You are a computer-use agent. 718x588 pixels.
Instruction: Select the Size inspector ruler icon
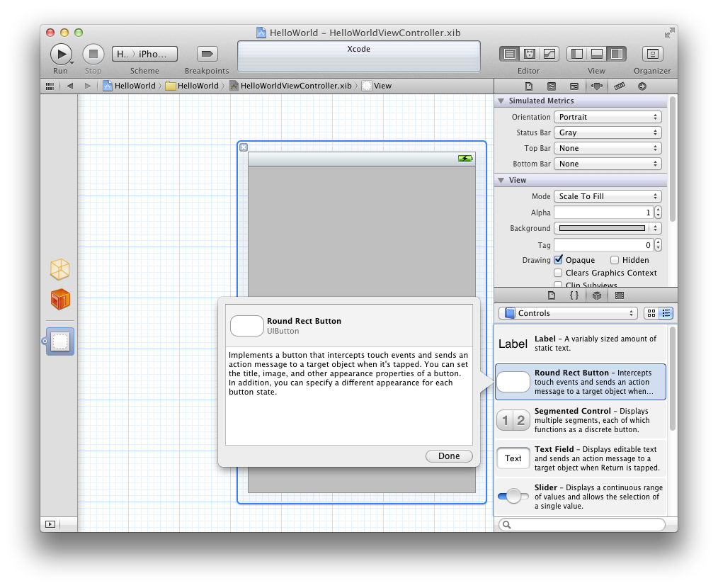pos(621,86)
